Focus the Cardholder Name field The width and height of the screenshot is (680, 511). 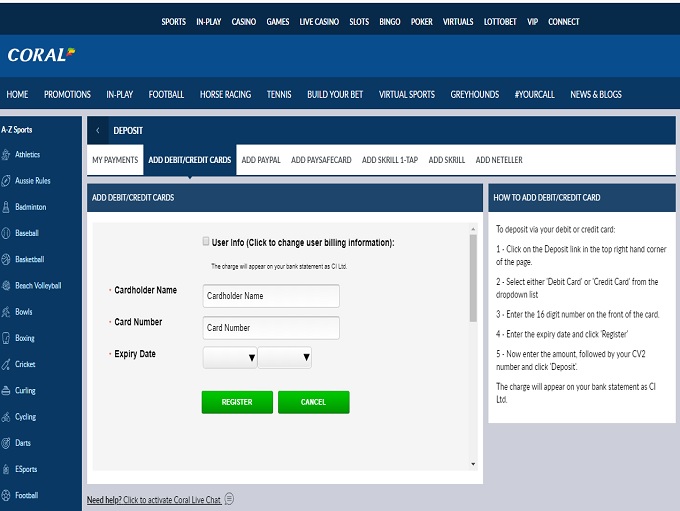click(271, 296)
